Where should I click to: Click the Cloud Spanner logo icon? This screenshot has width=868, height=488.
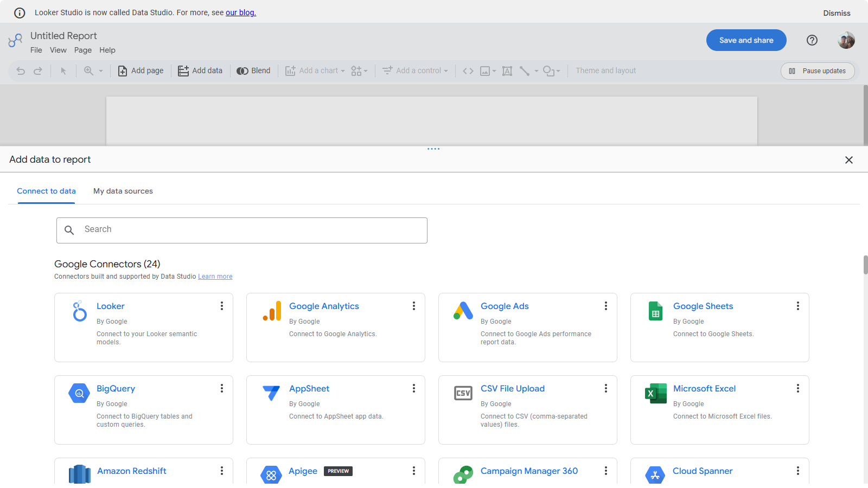click(655, 475)
